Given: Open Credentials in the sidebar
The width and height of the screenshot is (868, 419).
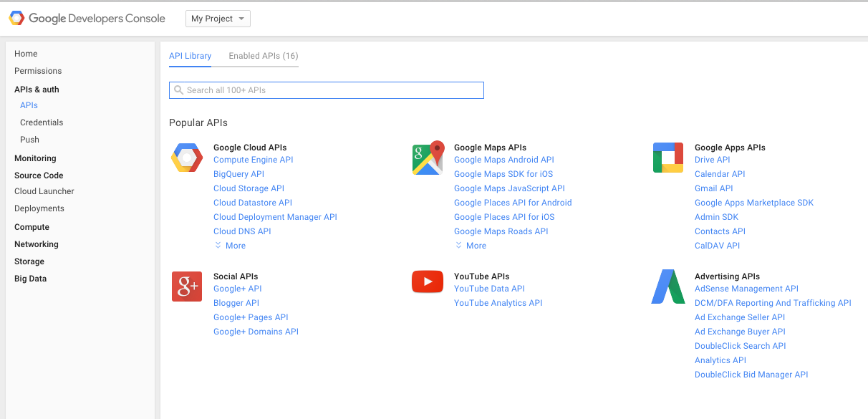Looking at the screenshot, I should tap(42, 122).
